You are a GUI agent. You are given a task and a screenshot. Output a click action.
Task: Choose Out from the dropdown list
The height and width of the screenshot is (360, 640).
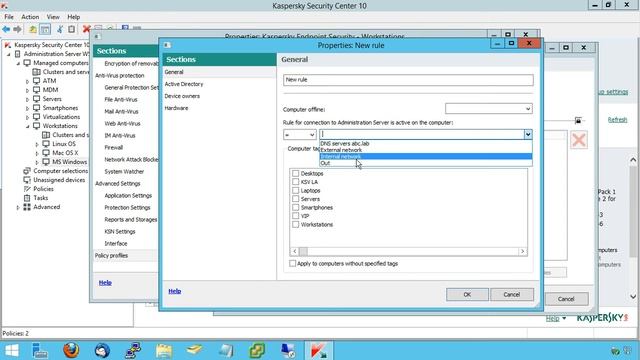click(x=426, y=163)
